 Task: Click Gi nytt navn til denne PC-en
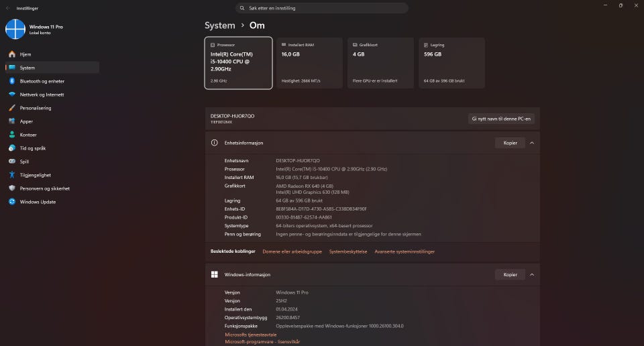click(x=501, y=119)
